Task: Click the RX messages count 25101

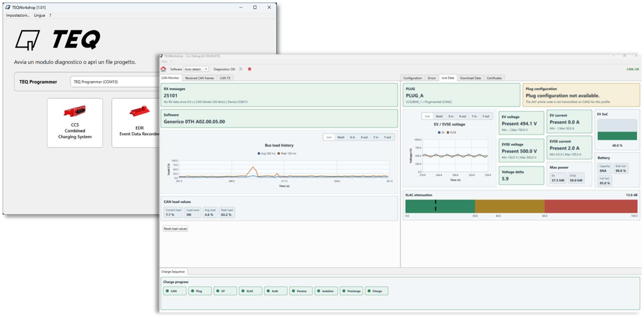Action: (x=170, y=96)
